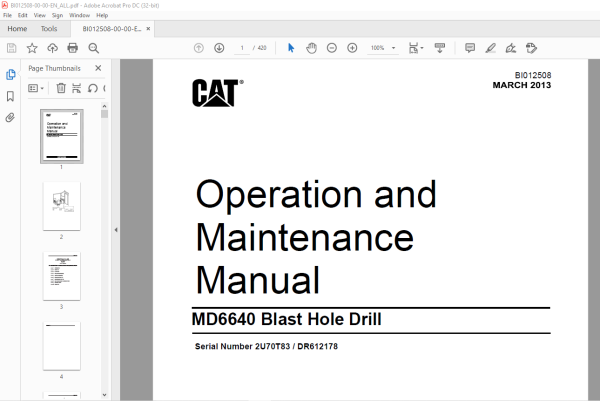Select page 4 thumbnail

point(62,346)
